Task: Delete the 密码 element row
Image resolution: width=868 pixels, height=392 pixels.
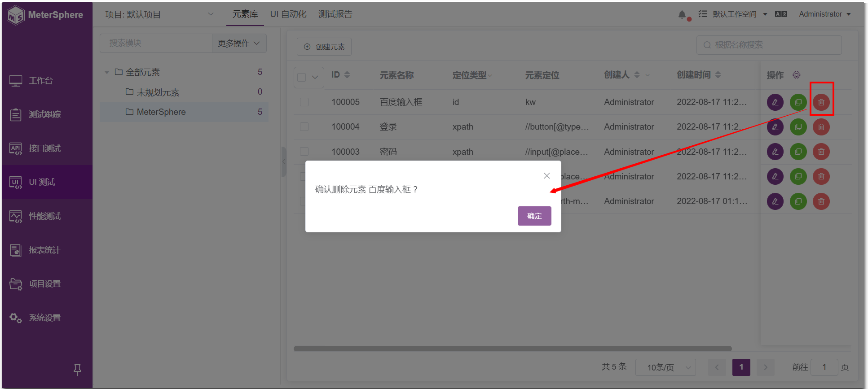Action: 821,152
